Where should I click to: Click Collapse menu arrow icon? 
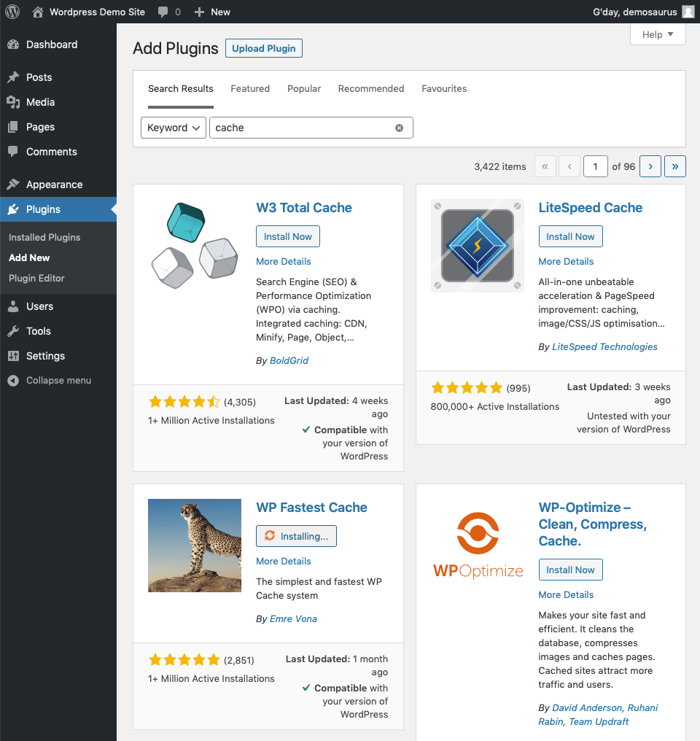click(13, 381)
